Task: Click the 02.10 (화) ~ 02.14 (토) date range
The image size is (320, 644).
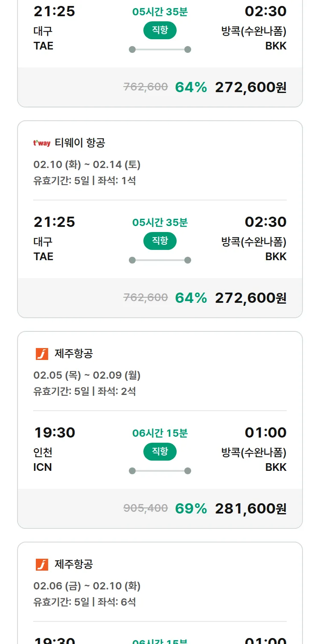Action: tap(87, 165)
